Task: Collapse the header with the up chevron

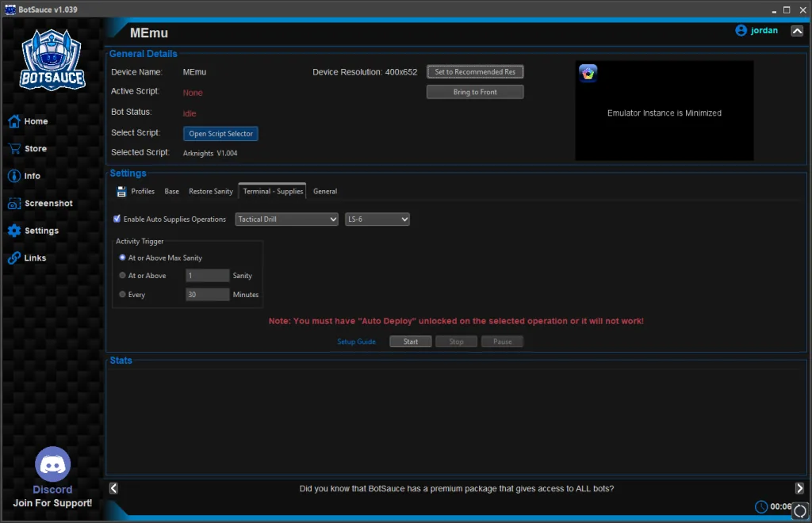Action: [797, 31]
